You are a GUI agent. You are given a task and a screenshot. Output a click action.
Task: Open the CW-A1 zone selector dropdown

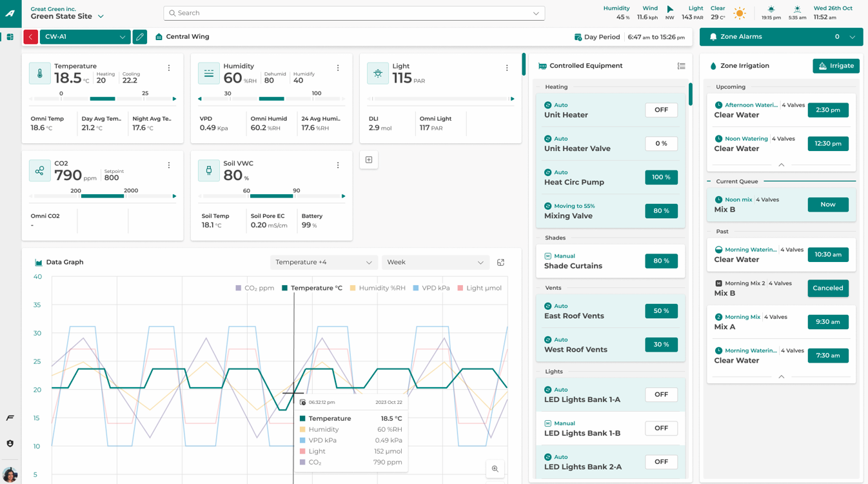click(x=85, y=37)
